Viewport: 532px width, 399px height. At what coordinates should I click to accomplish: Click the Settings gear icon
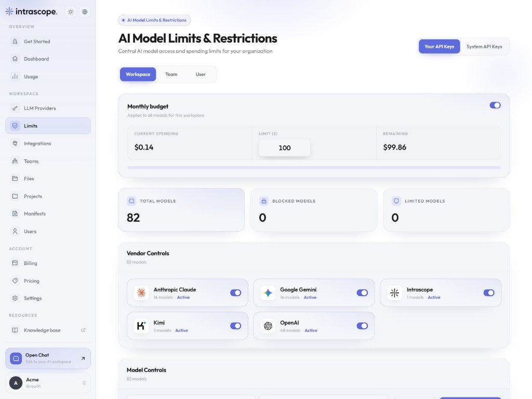[15, 298]
